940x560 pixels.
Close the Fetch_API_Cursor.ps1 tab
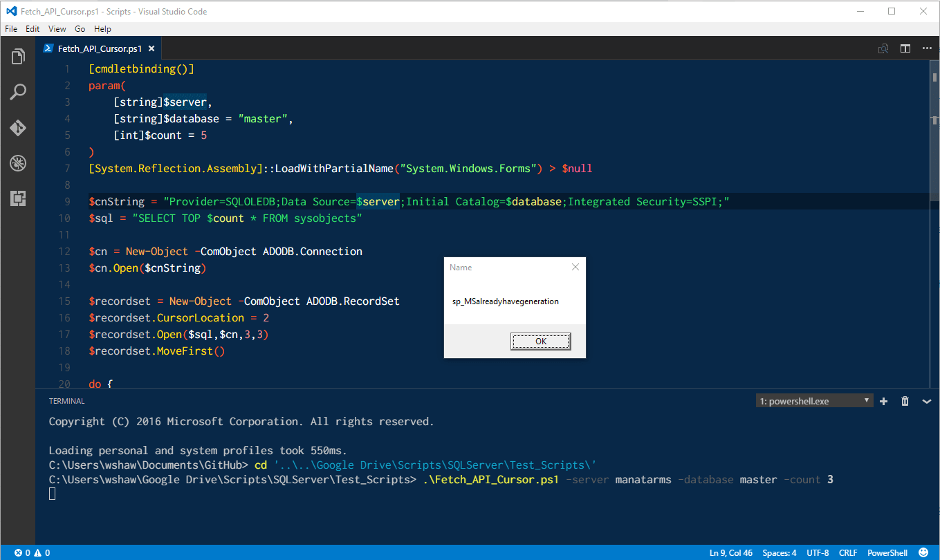coord(151,48)
